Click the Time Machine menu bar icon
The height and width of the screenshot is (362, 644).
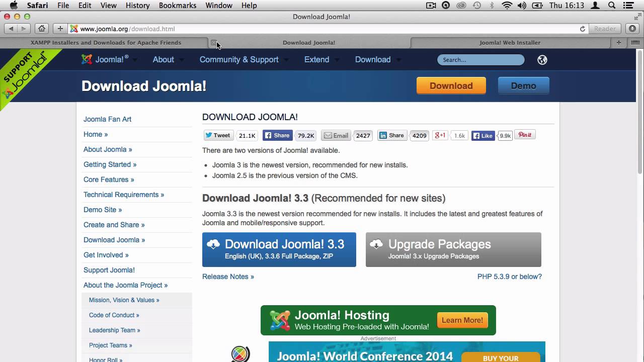tap(477, 6)
